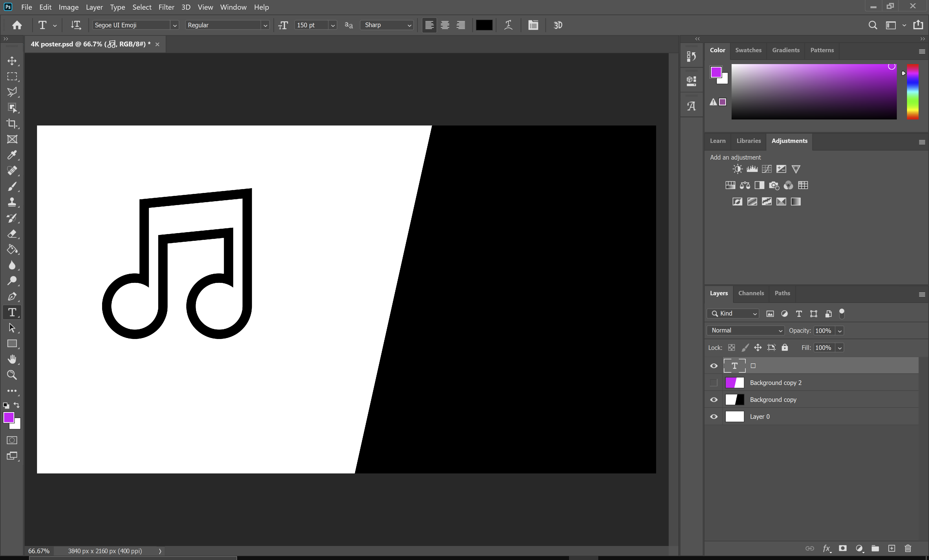Click the 3D text button
Screen dimensions: 929x560
[558, 25]
